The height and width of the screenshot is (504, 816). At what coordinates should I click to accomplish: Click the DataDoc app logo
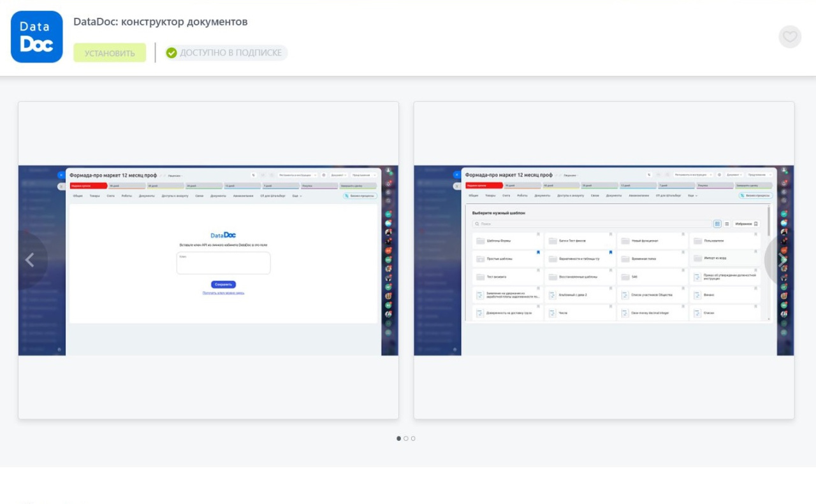coord(37,37)
